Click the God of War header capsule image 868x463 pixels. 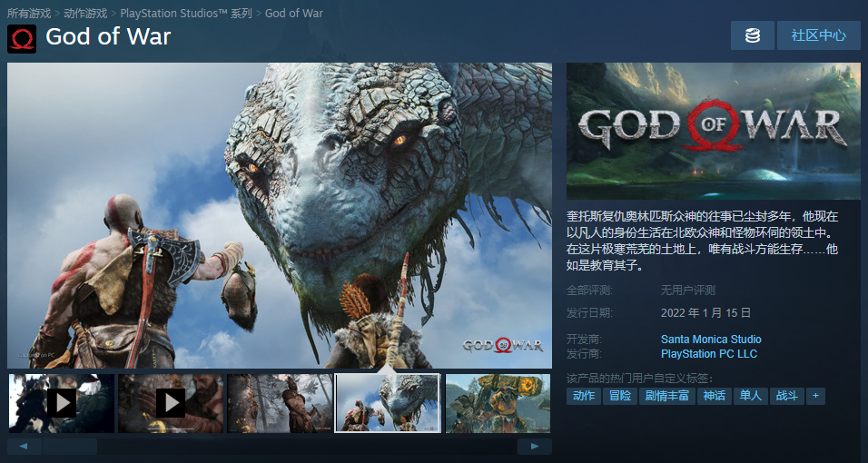tap(714, 132)
